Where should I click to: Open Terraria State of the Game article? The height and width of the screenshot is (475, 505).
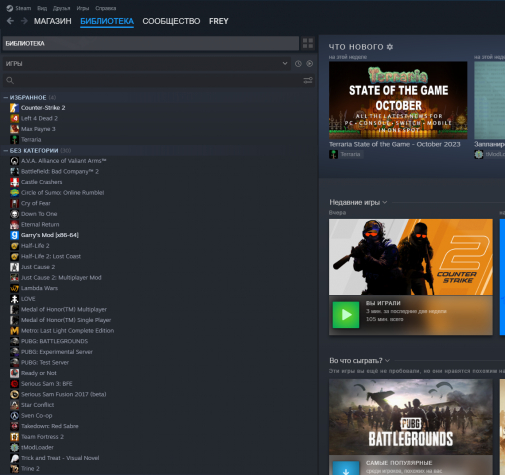[395, 144]
